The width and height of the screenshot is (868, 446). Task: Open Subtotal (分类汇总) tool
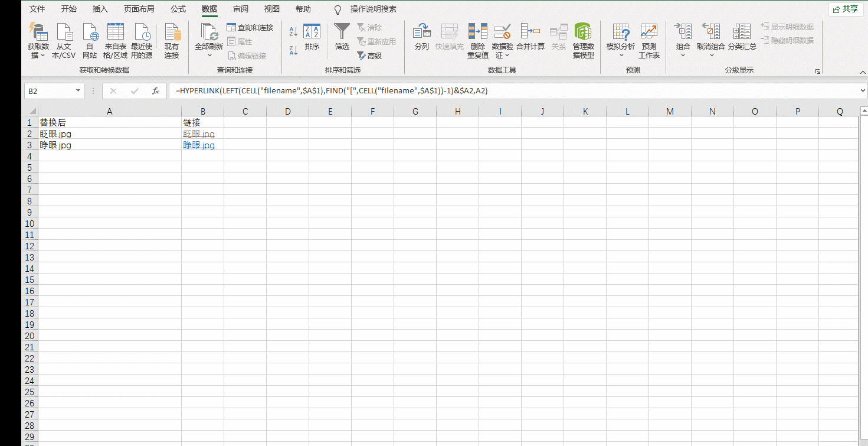point(742,37)
